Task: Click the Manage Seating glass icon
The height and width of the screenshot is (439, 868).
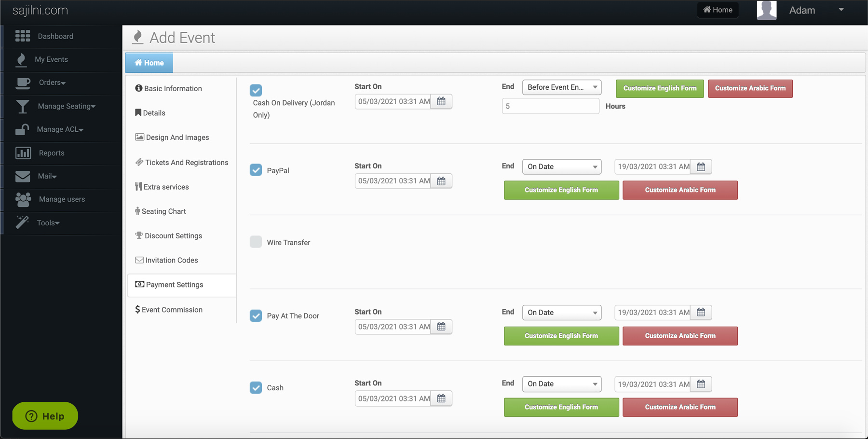Action: (x=22, y=106)
